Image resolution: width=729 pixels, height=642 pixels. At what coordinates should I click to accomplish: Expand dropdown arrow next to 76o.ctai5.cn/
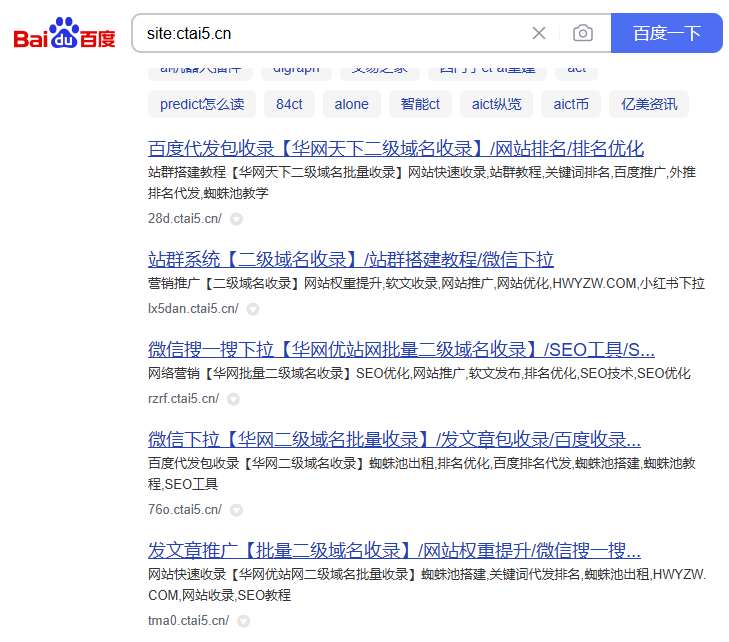click(237, 510)
